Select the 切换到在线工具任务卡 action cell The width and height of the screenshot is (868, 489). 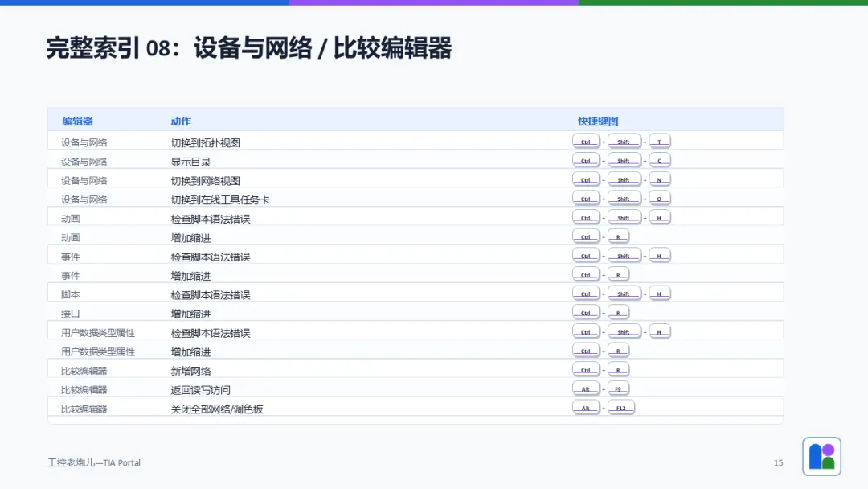click(220, 199)
